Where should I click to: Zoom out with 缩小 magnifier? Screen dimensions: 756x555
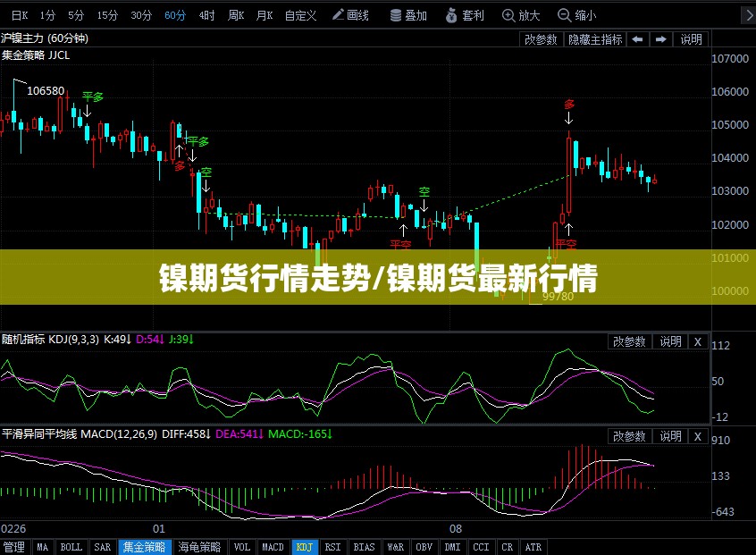tap(576, 15)
